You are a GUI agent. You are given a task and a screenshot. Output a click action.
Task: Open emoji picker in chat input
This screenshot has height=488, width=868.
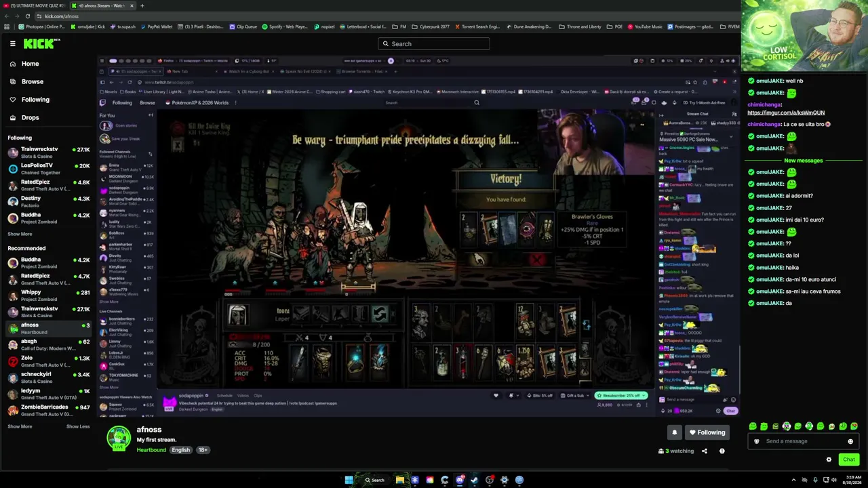[x=850, y=441]
